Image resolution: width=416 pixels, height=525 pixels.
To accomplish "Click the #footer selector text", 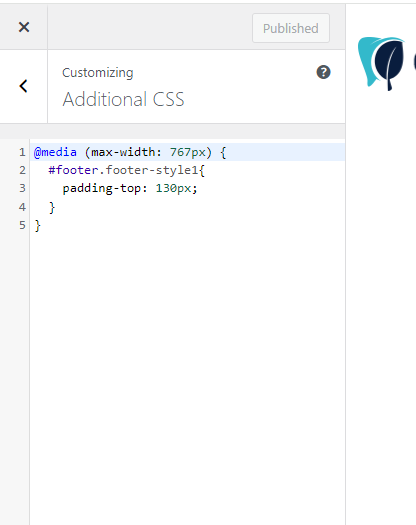I will point(73,170).
